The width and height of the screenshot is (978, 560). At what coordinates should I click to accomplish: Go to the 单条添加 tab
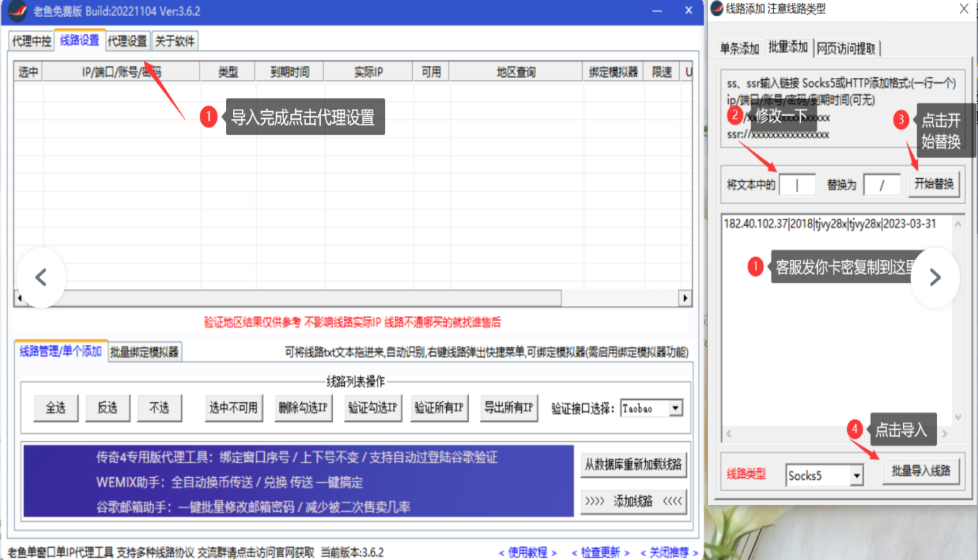(739, 48)
